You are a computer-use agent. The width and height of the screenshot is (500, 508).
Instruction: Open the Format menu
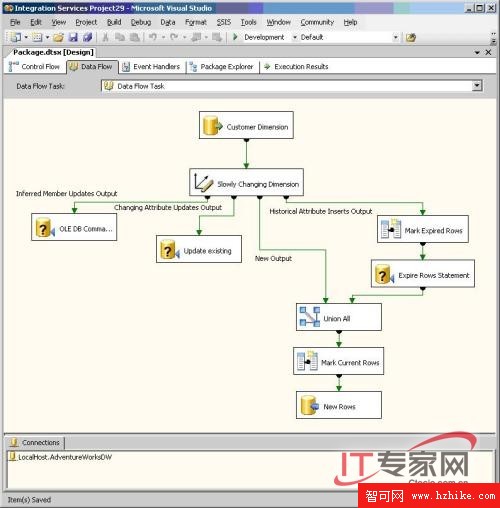[196, 22]
